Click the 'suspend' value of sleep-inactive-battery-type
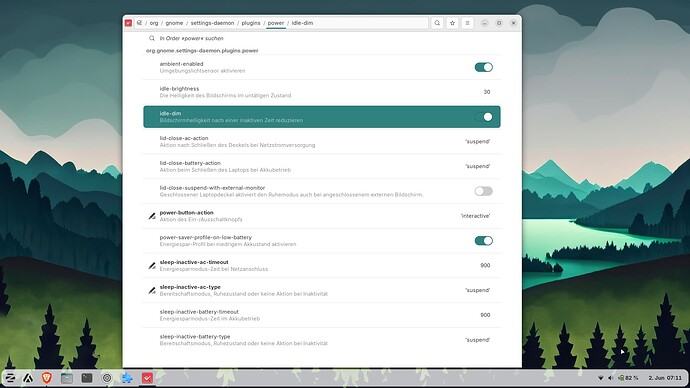 point(477,340)
